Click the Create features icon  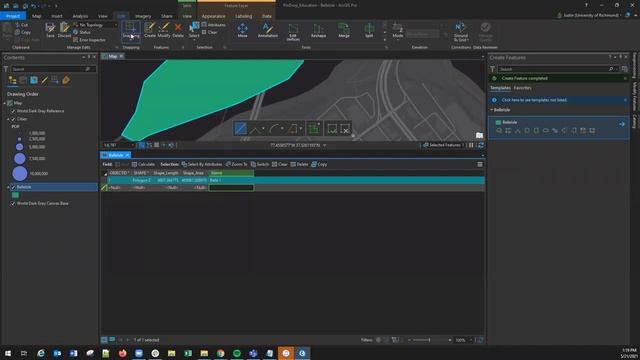150,30
